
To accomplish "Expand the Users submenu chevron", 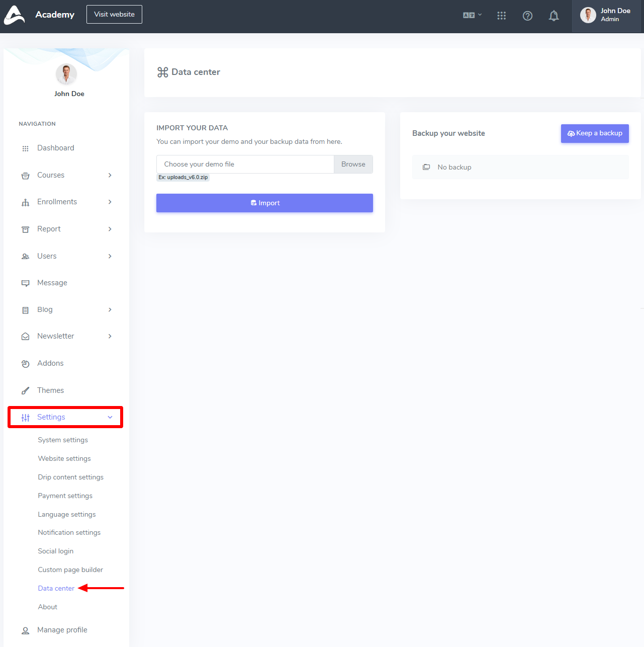I will pos(110,256).
